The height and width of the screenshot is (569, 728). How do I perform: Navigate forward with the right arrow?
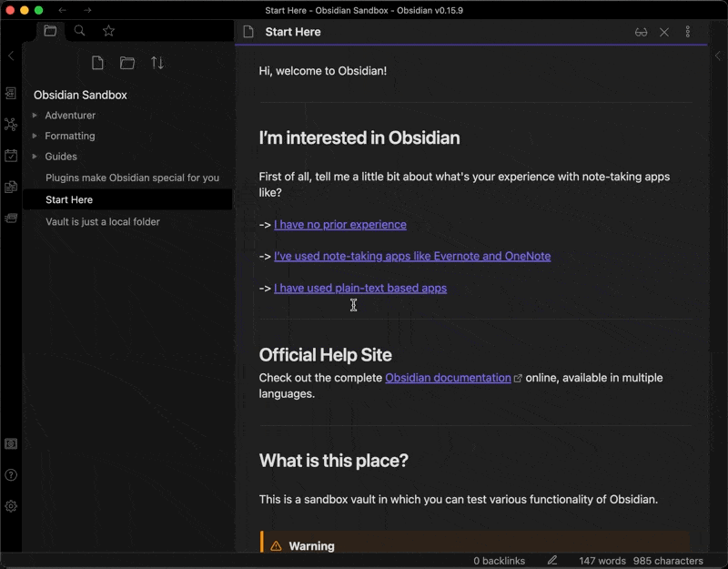tap(87, 10)
